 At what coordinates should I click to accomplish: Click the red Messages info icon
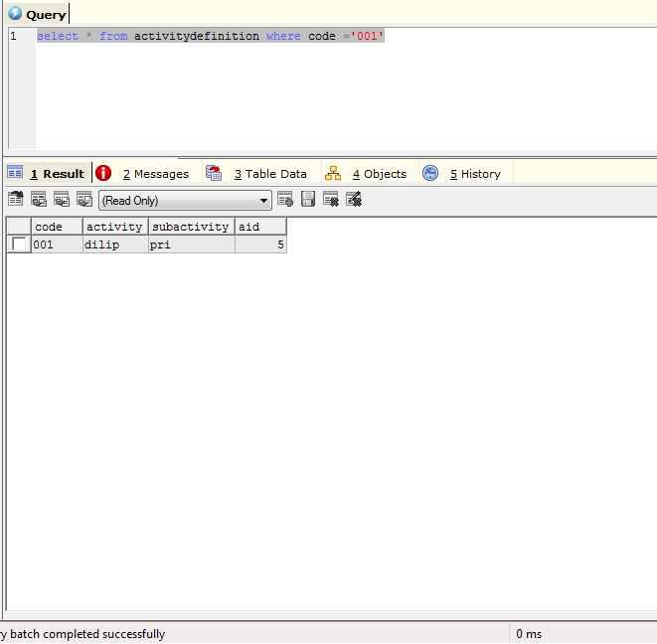103,173
